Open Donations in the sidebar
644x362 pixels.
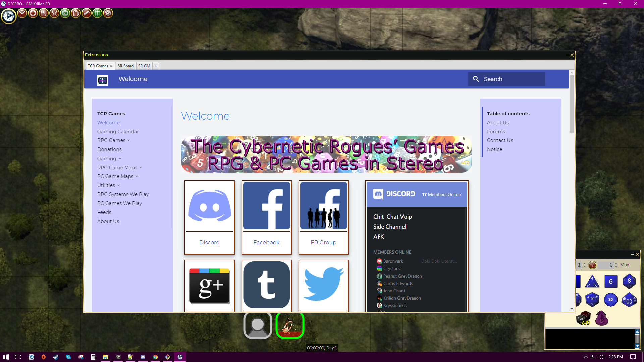coord(109,149)
